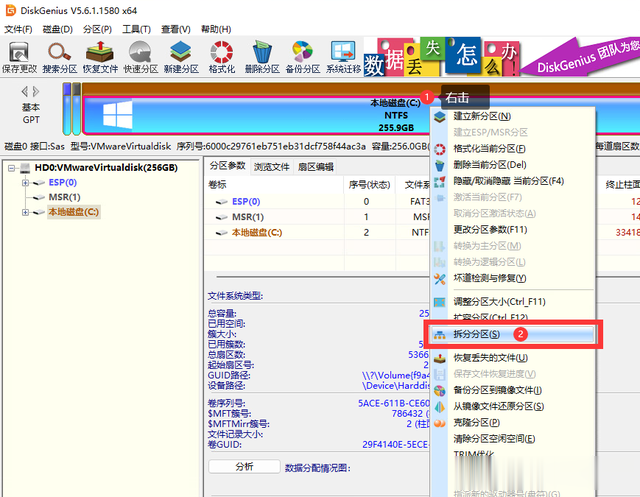Select ESP(0) in the disk tree
Screen dimensions: 640x497
pos(62,182)
